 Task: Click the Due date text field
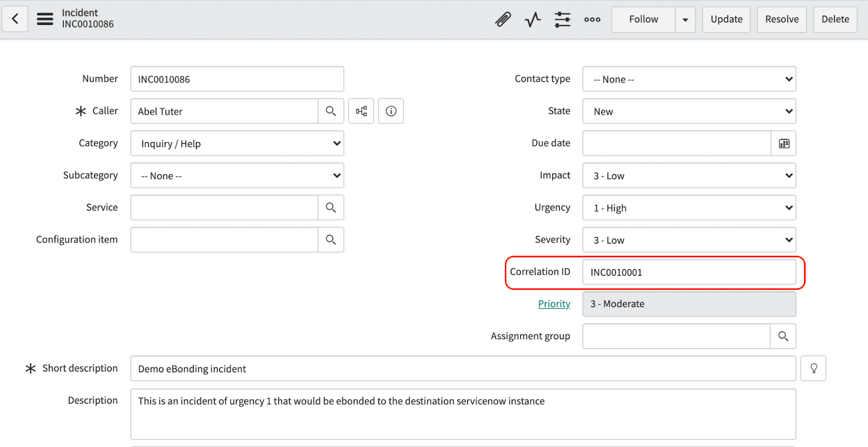[677, 143]
